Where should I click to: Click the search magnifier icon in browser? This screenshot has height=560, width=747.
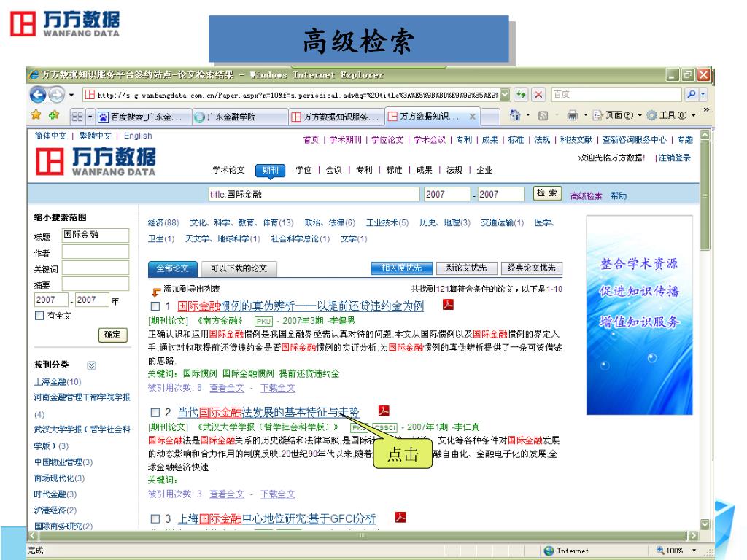692,94
